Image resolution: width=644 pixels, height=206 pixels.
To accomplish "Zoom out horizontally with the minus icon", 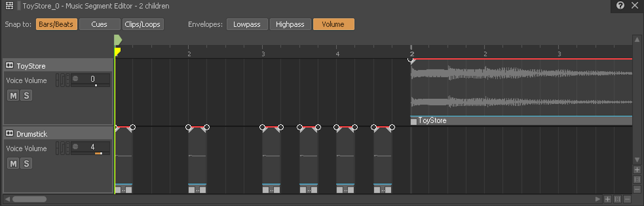I will click(x=627, y=199).
